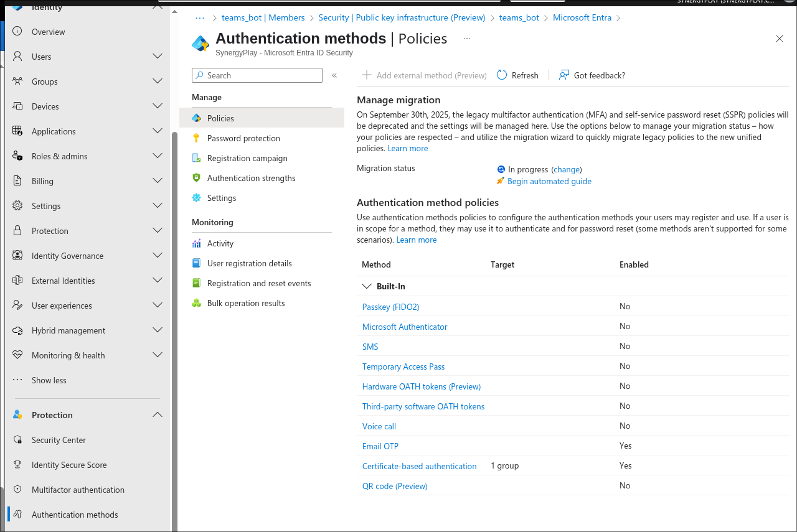Viewport: 797px width, 532px height.
Task: Click the Identity Secure Score trophy icon
Action: (18, 465)
